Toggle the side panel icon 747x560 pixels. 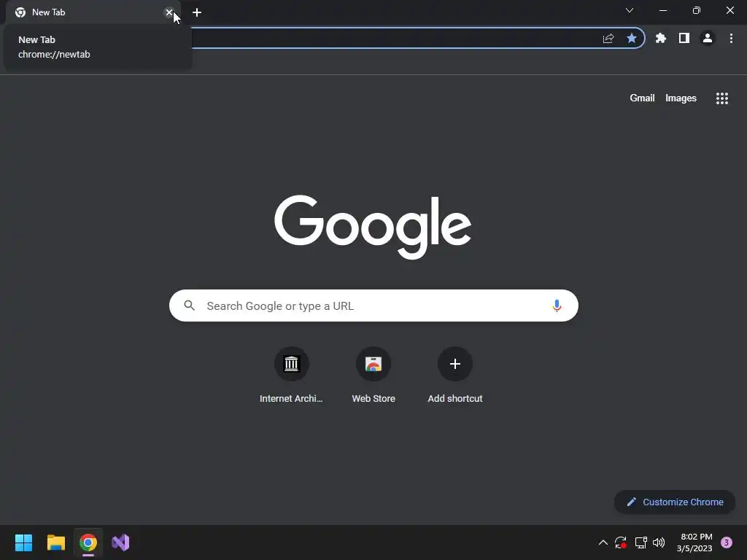tap(684, 38)
